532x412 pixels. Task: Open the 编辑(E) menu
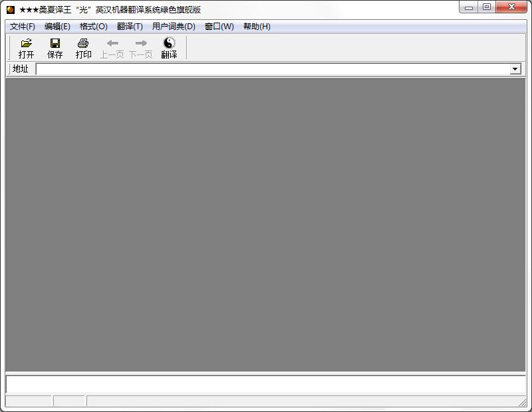57,27
